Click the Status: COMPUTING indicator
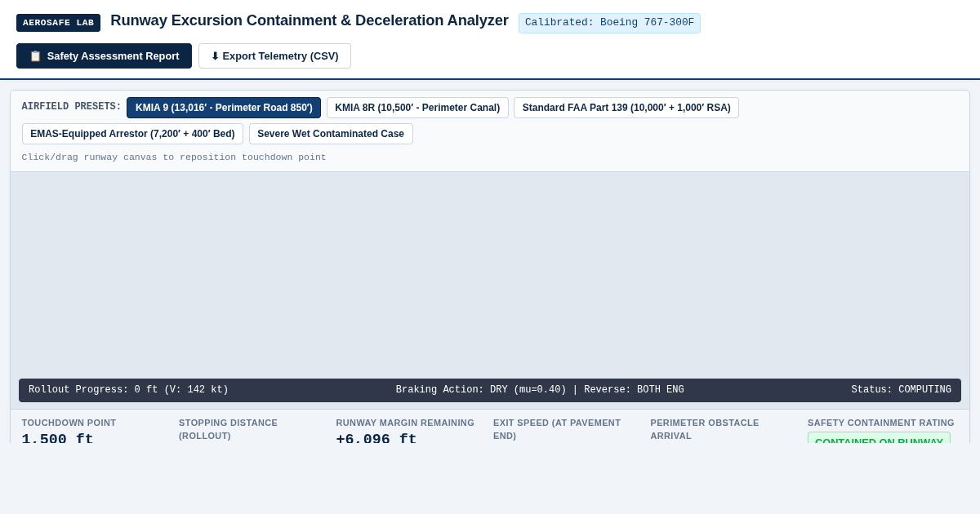This screenshot has height=514, width=980. 901,390
